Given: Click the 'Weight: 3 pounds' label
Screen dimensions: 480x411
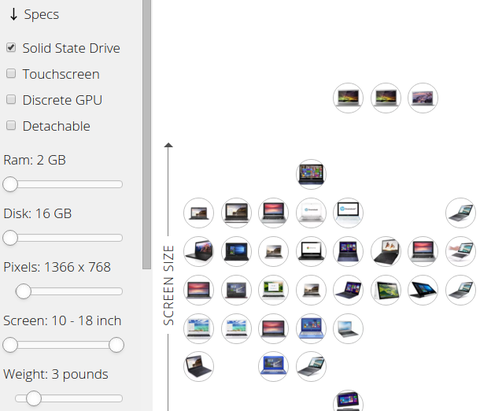Looking at the screenshot, I should pos(56,374).
